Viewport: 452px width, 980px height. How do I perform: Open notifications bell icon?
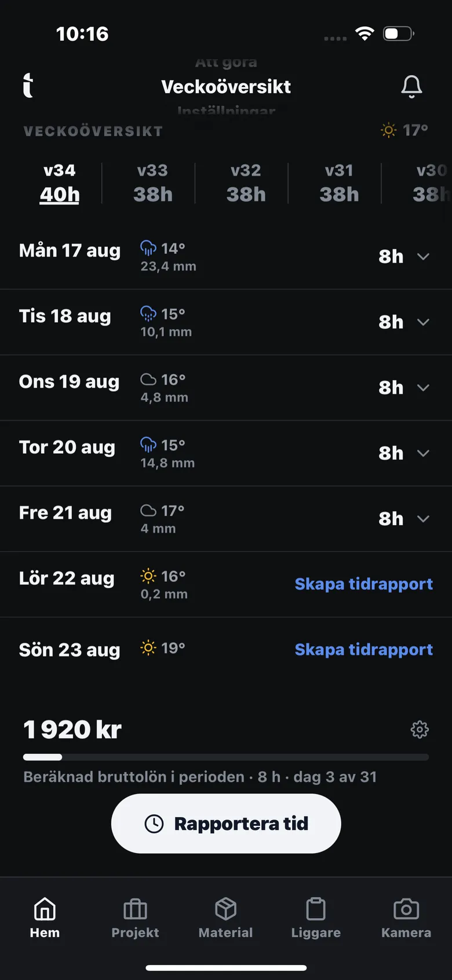(x=411, y=87)
